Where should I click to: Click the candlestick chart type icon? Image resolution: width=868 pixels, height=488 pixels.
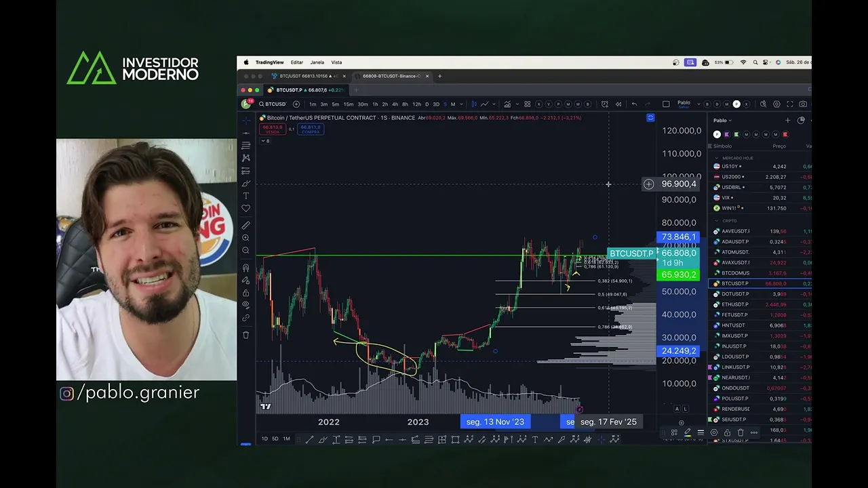pyautogui.click(x=474, y=104)
